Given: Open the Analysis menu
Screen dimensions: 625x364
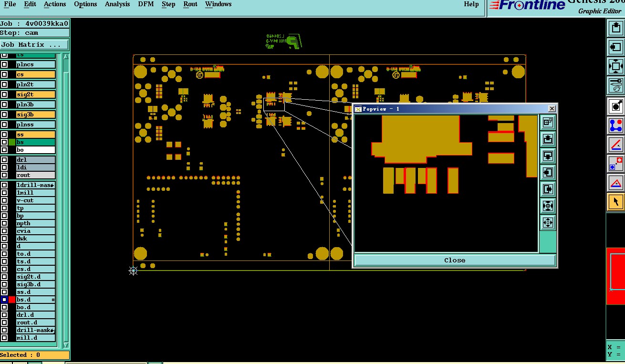Looking at the screenshot, I should 117,4.
